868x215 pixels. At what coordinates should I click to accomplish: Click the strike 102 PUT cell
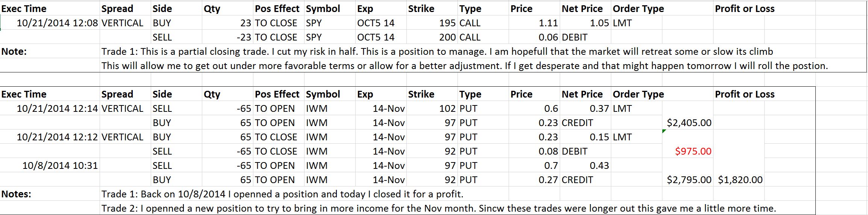(432, 108)
